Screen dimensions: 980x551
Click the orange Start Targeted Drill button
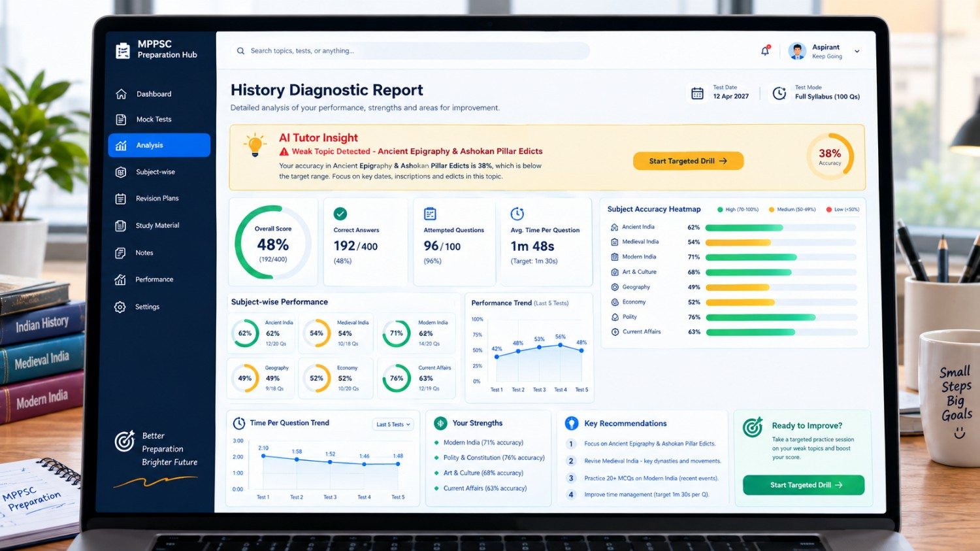688,161
